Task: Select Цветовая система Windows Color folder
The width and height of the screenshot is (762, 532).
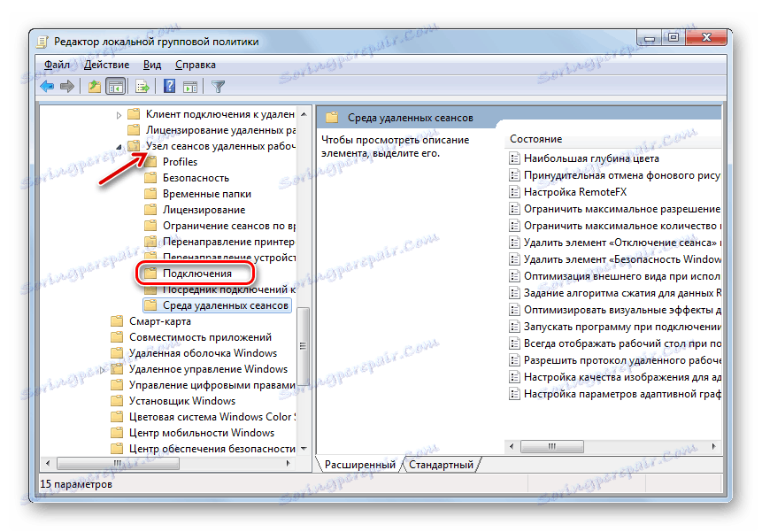Action: [x=212, y=417]
